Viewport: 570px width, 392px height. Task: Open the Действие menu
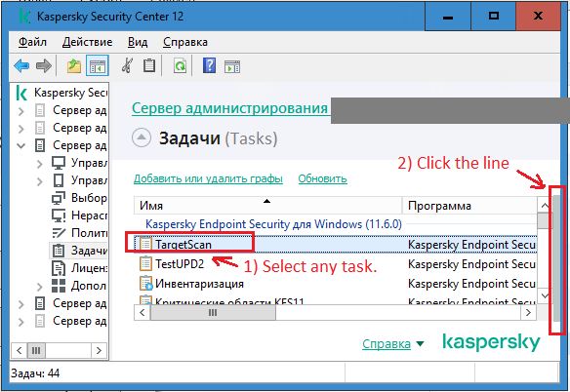tap(87, 42)
